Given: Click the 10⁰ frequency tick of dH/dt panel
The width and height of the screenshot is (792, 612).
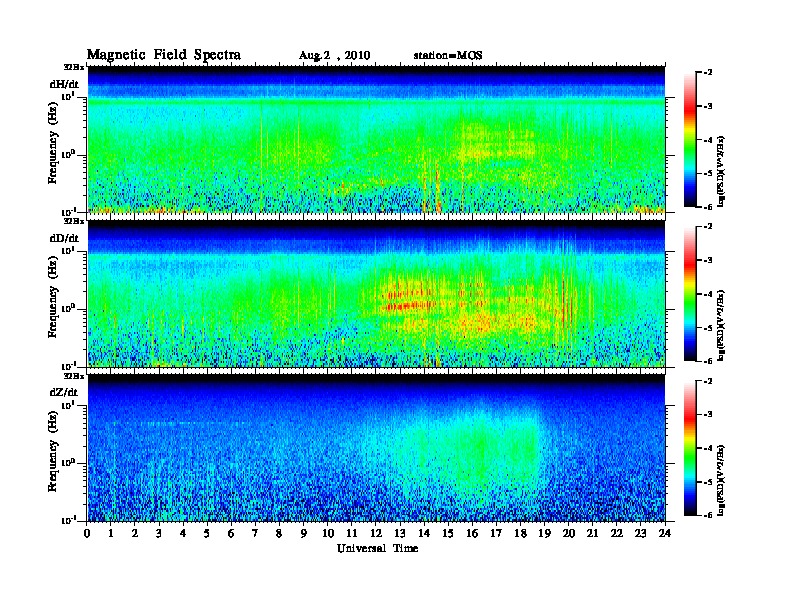Looking at the screenshot, I should pyautogui.click(x=67, y=155).
